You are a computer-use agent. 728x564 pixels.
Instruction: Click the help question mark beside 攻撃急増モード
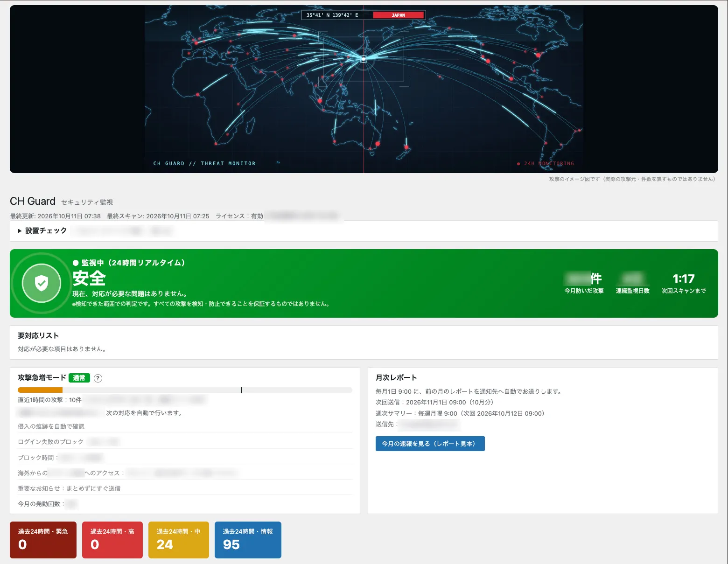[x=98, y=378]
